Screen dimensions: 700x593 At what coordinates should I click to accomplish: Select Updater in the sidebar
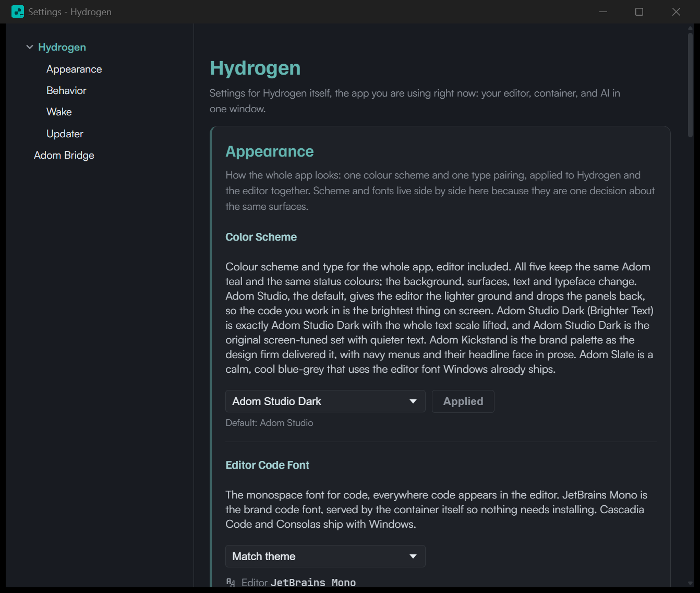pyautogui.click(x=65, y=134)
